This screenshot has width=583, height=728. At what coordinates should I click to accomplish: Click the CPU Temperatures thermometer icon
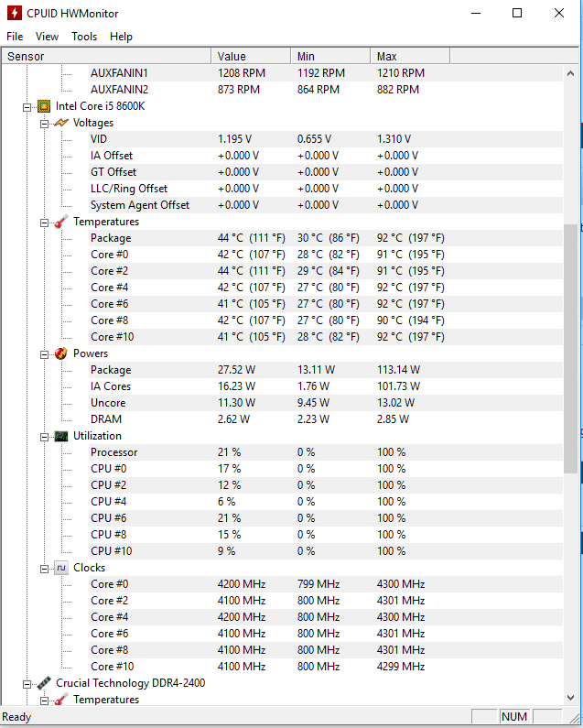coord(61,222)
